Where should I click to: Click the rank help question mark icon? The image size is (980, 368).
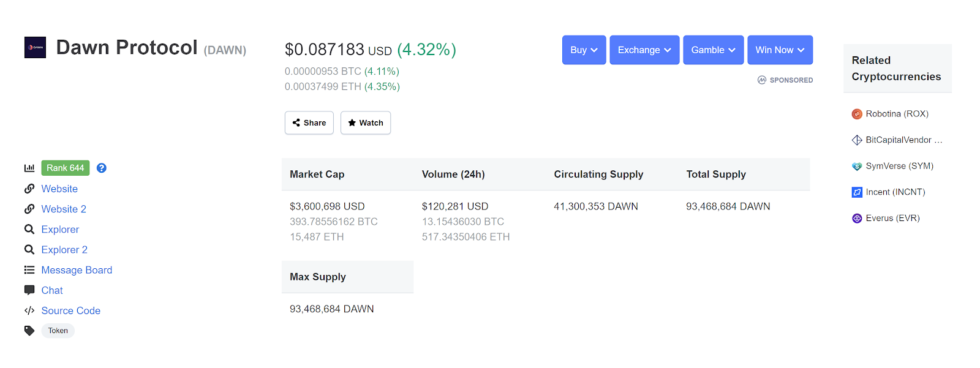pyautogui.click(x=102, y=168)
